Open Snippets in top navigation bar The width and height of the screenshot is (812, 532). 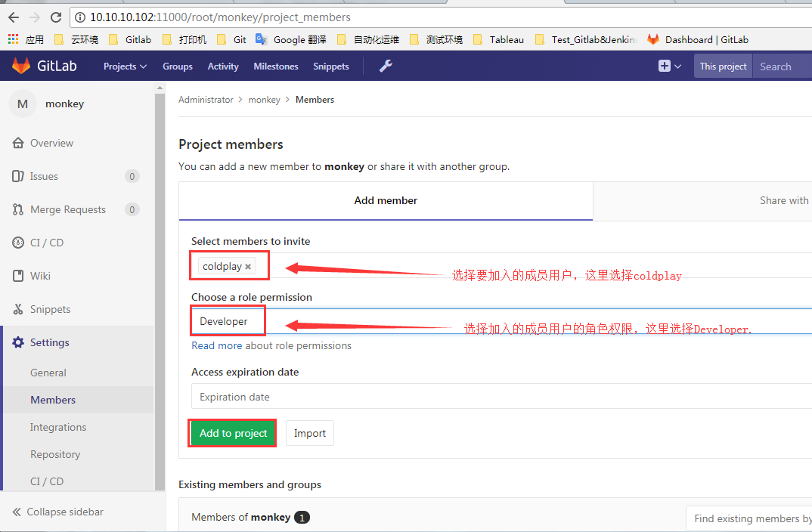pyautogui.click(x=331, y=66)
